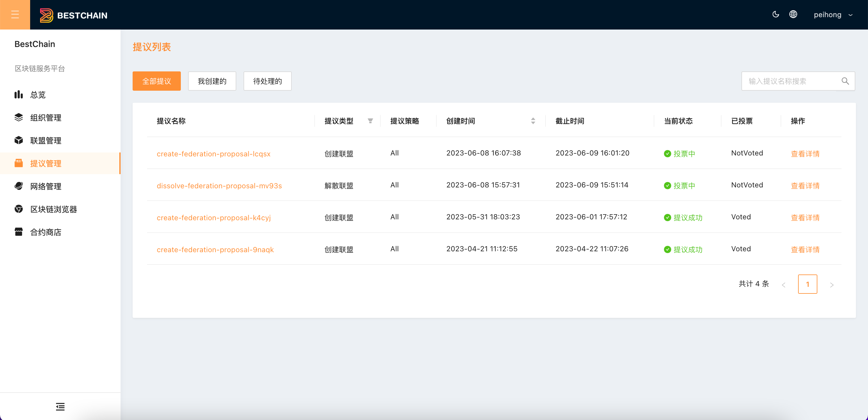Click the 提议名称 column header

pos(171,121)
